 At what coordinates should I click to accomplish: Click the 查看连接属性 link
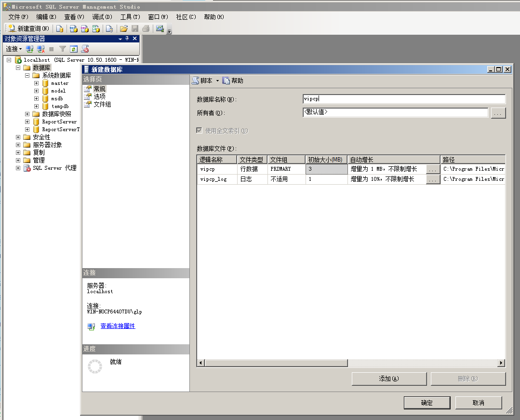click(x=118, y=326)
